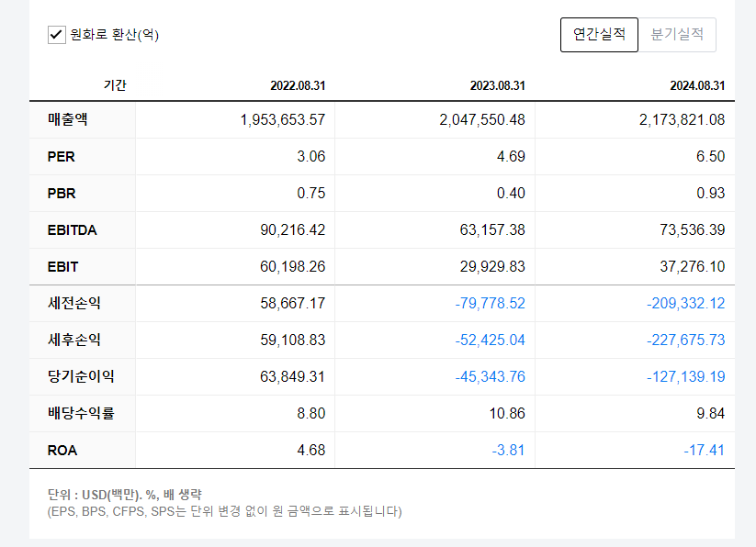
Task: Click negative value -127,139.19
Action: pyautogui.click(x=685, y=376)
